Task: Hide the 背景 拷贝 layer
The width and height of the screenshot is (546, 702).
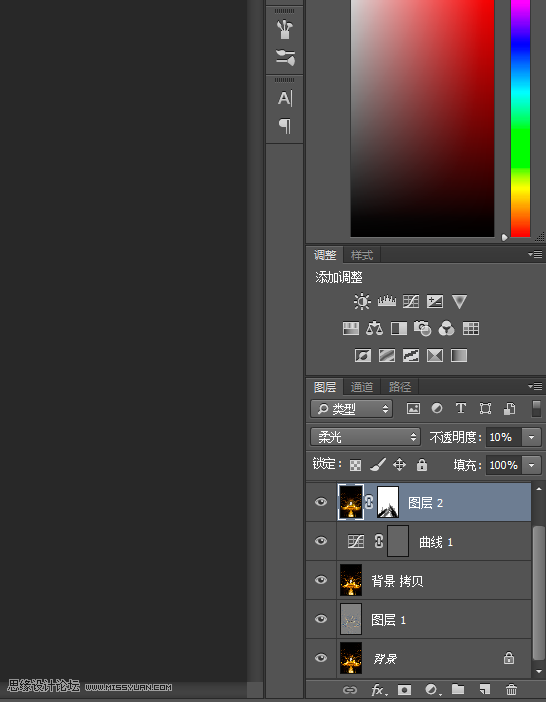Action: [321, 580]
